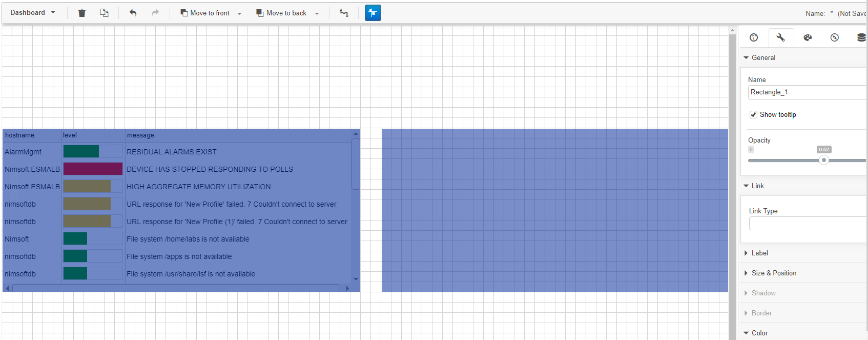
Task: Uncheck the Show tooltip checkbox
Action: (753, 114)
